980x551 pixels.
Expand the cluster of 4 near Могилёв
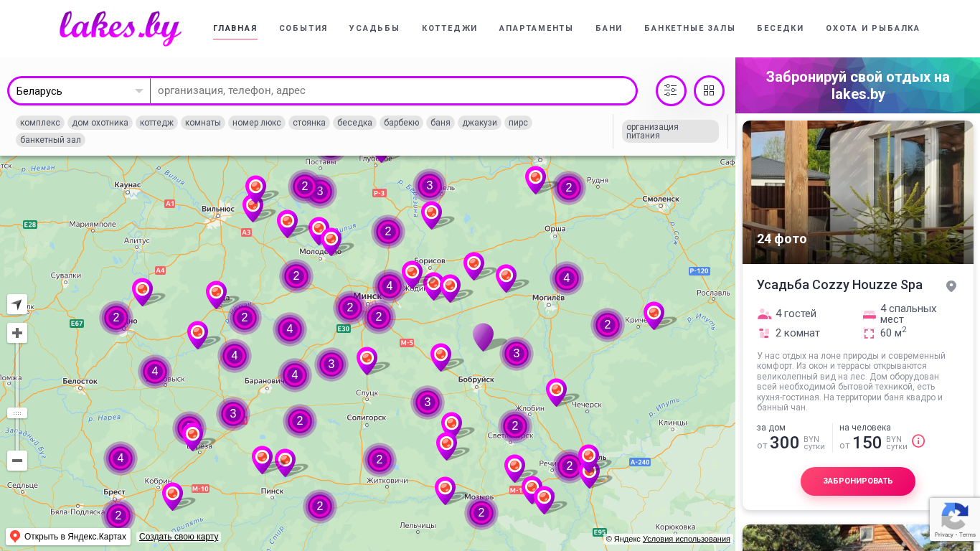566,278
